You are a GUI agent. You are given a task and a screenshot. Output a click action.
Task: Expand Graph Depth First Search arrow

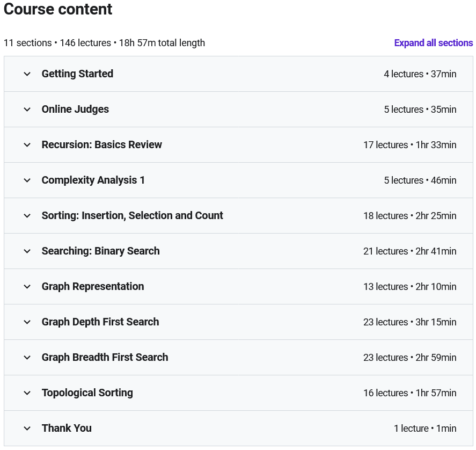pyautogui.click(x=27, y=322)
